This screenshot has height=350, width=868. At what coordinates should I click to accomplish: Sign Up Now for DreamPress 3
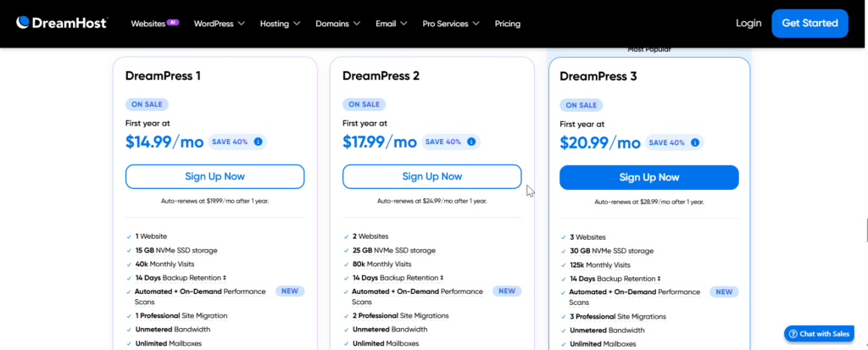(x=648, y=177)
